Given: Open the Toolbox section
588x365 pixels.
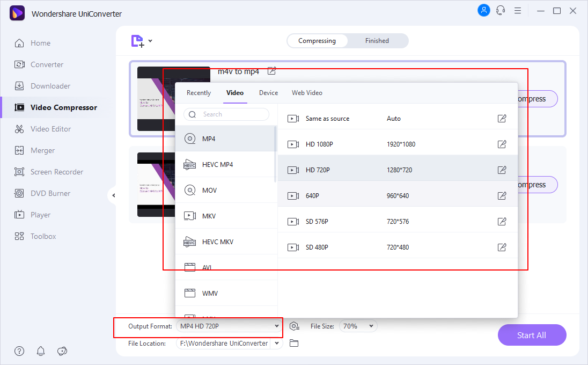Looking at the screenshot, I should tap(35, 236).
